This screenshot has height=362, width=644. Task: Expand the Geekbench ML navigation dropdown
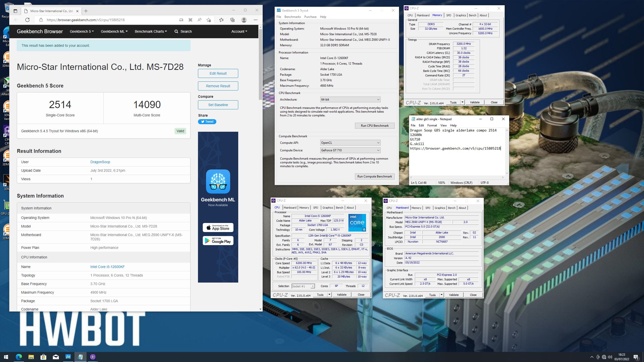114,31
